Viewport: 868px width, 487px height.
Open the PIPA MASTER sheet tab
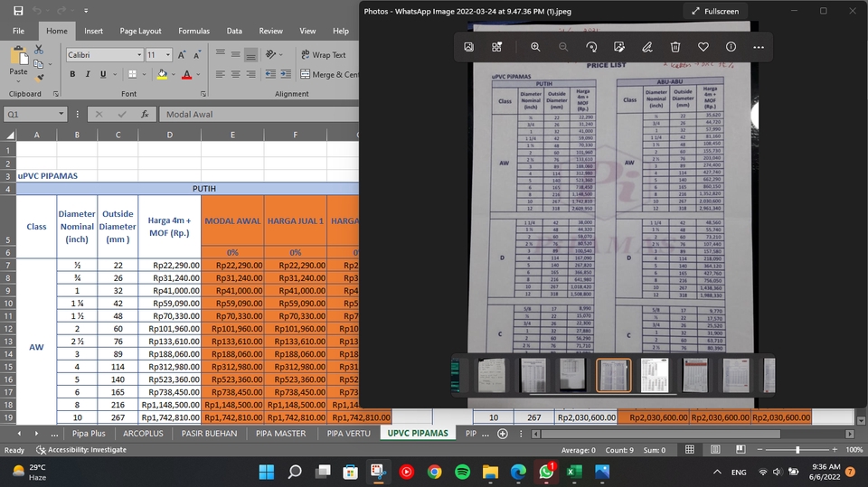pyautogui.click(x=280, y=434)
